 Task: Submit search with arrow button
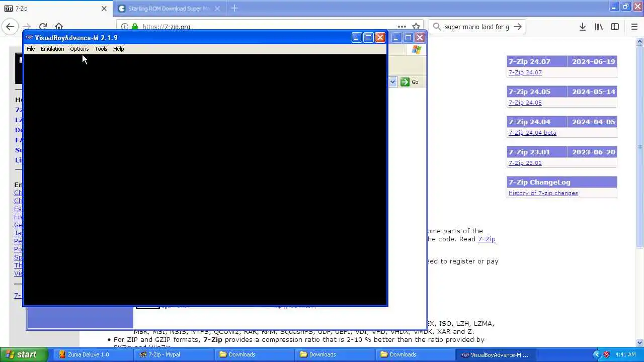coord(518,27)
